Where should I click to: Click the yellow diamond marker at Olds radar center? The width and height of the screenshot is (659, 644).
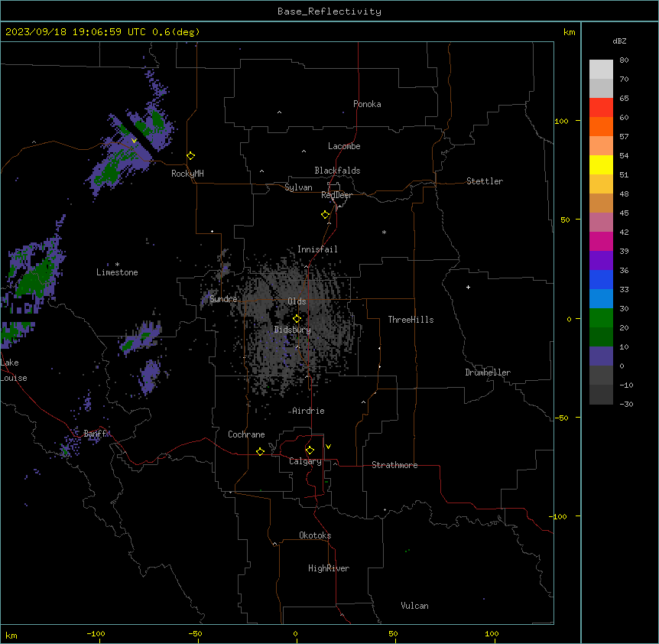[x=297, y=319]
